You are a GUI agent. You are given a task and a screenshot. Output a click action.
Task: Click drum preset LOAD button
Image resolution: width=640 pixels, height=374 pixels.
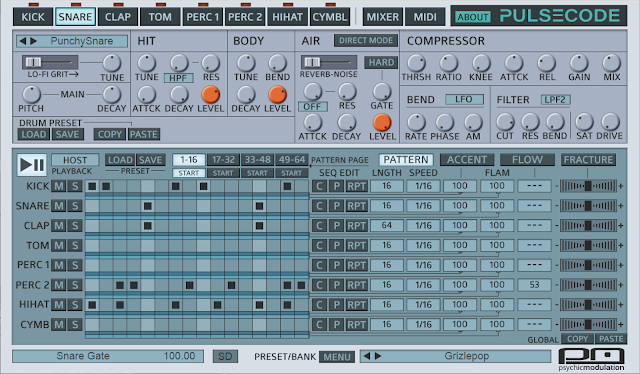(34, 134)
